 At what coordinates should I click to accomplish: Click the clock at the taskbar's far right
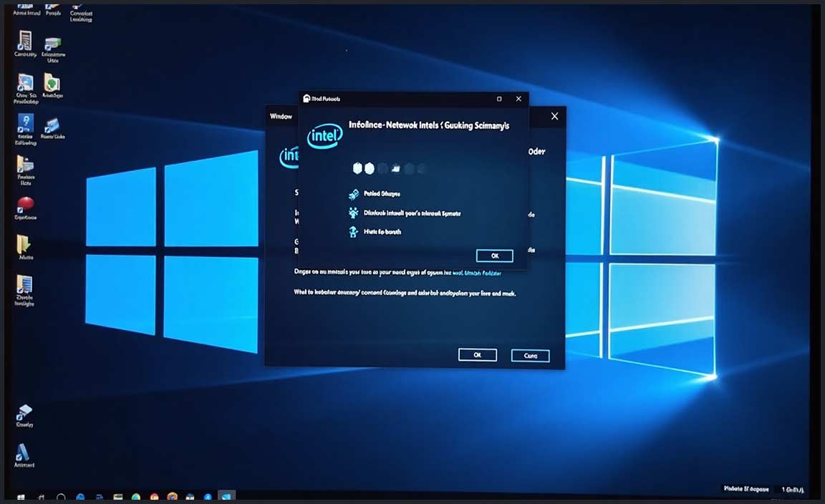[793, 490]
